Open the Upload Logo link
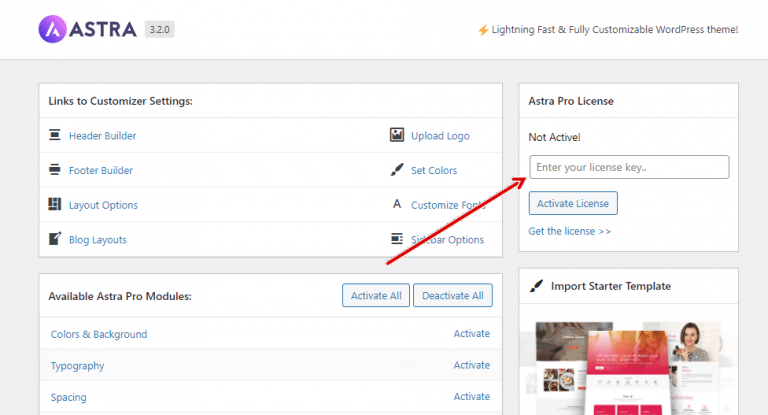 (440, 136)
